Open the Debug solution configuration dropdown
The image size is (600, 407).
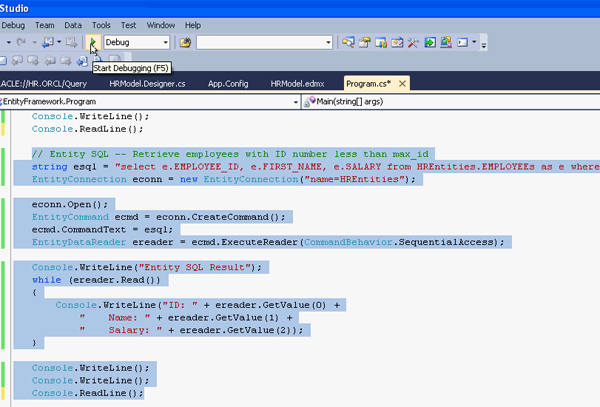164,43
